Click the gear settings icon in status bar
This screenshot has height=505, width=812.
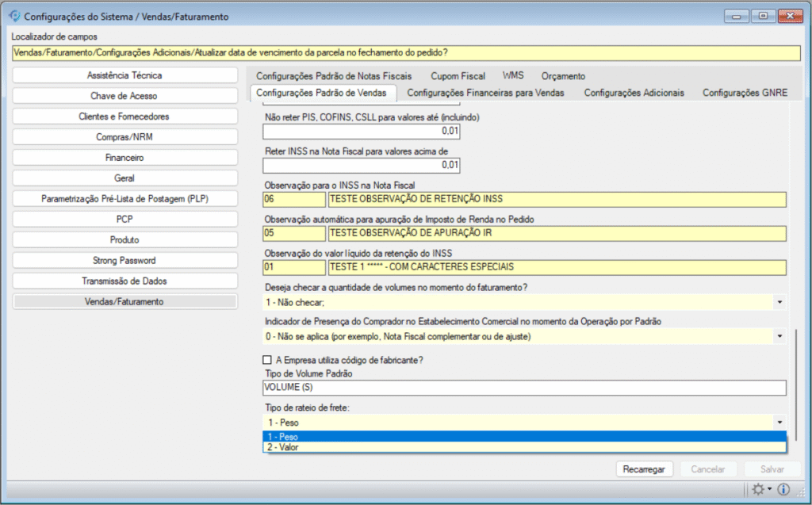pyautogui.click(x=759, y=489)
